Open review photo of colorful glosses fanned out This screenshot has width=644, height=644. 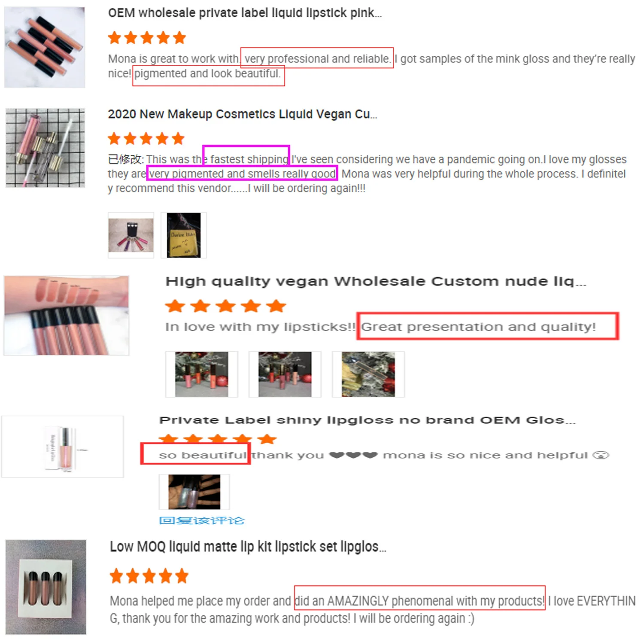[131, 235]
